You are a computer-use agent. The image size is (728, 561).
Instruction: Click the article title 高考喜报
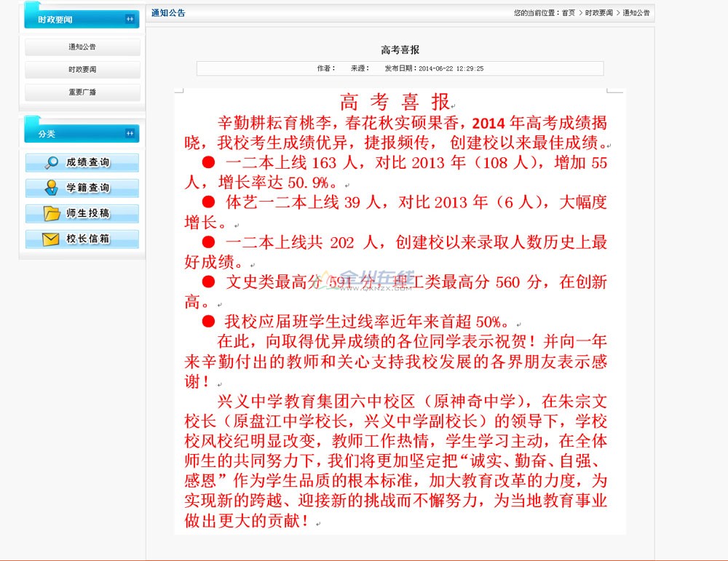400,49
